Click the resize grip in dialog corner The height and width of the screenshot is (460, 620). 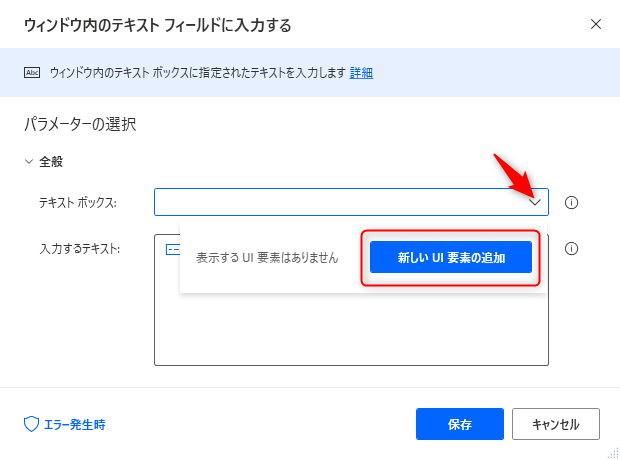tap(613, 453)
